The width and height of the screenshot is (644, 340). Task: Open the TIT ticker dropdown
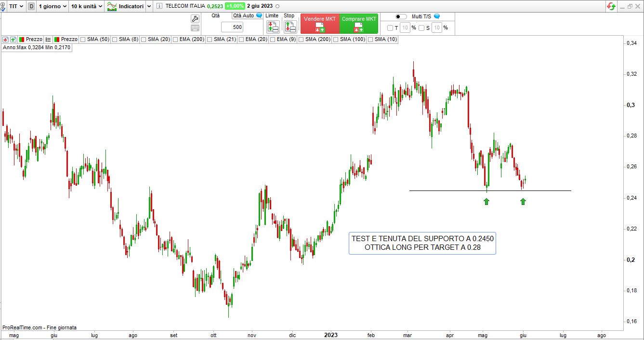tap(15, 6)
